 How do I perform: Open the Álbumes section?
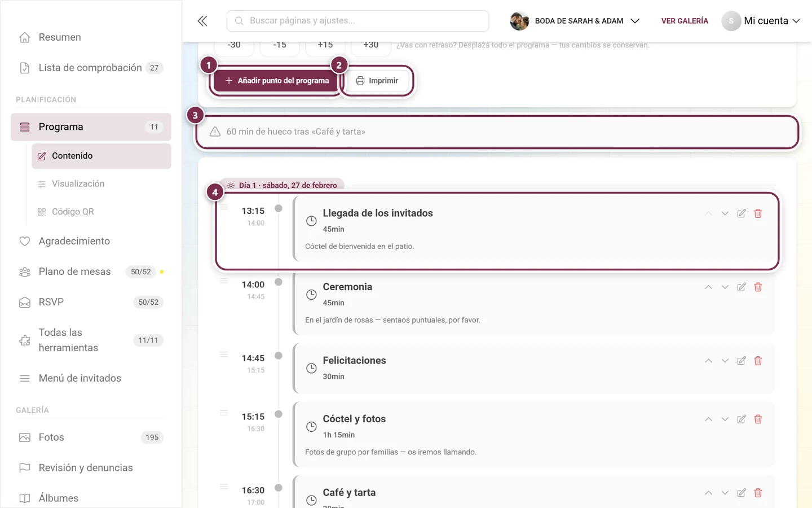(x=91, y=498)
